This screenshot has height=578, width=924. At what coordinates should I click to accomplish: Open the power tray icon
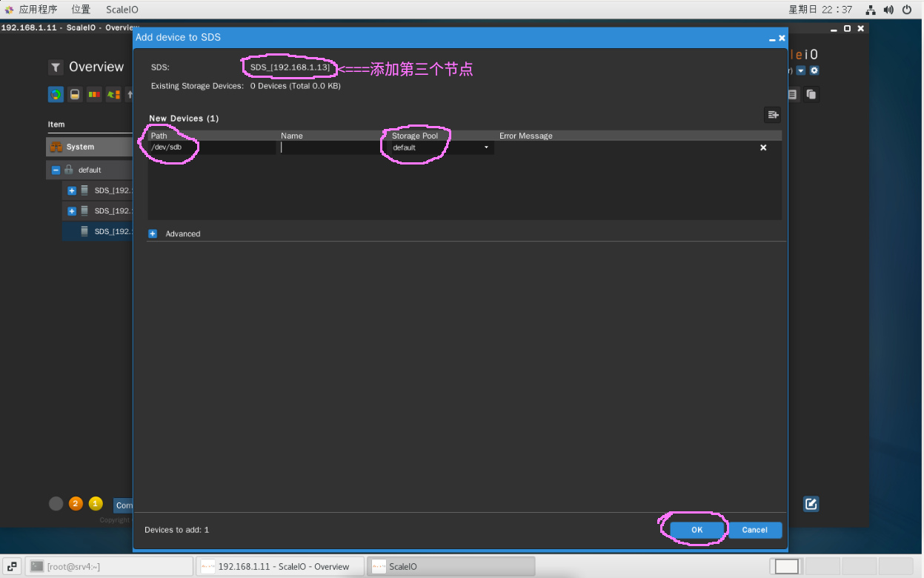[908, 10]
